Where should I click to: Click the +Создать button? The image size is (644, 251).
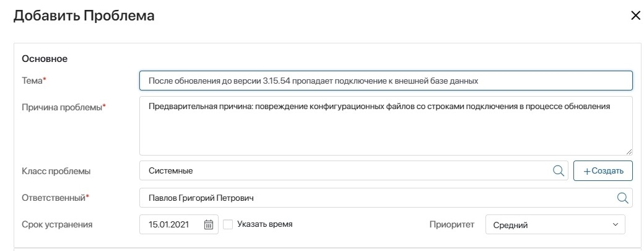point(603,170)
